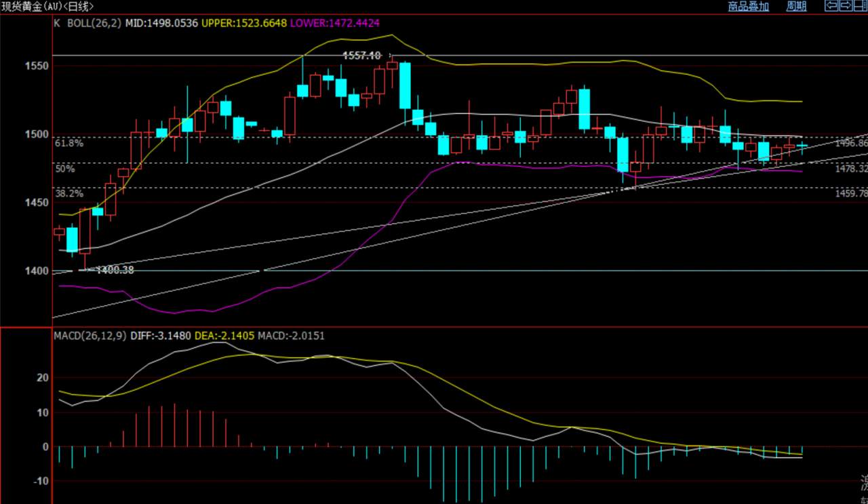Select the MID:1498.0536 value
Image resolution: width=868 pixels, height=504 pixels.
tap(161, 23)
